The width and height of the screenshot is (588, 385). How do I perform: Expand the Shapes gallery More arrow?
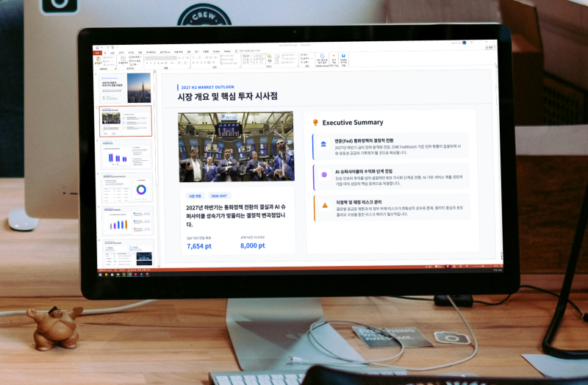tap(264, 59)
